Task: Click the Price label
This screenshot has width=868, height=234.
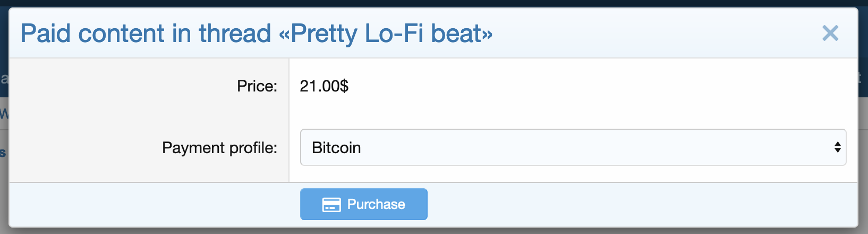Action: point(257,86)
